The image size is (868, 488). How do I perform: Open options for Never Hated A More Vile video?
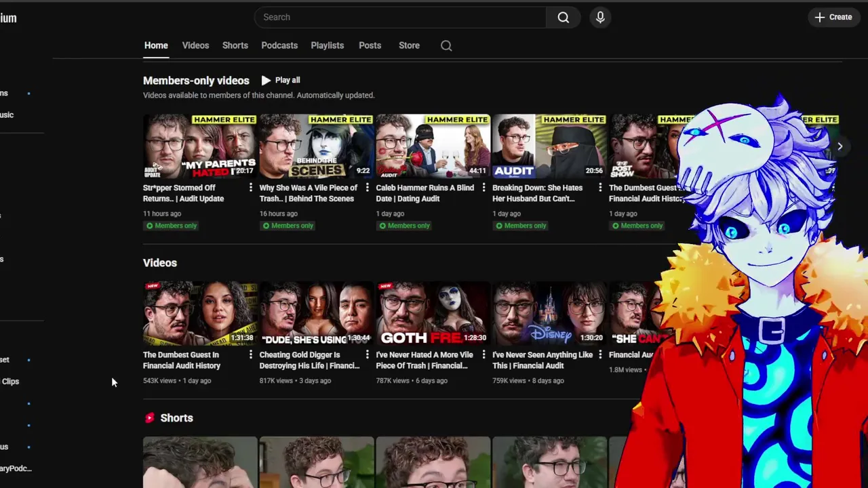pyautogui.click(x=484, y=354)
